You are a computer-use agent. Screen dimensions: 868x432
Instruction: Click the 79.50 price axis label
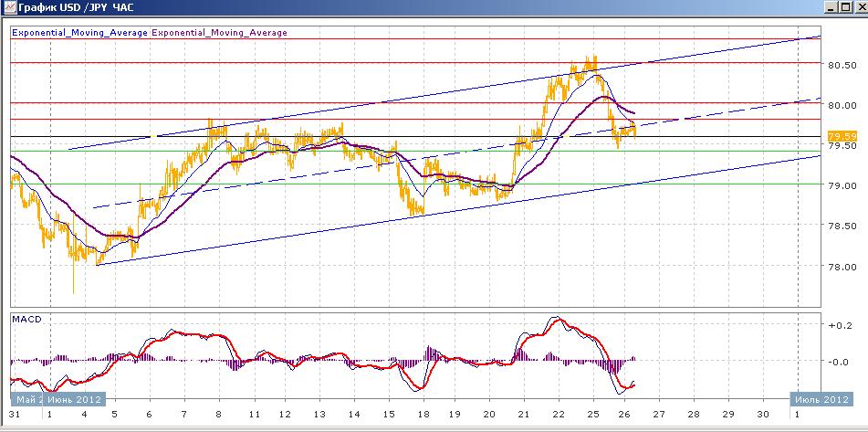[842, 145]
